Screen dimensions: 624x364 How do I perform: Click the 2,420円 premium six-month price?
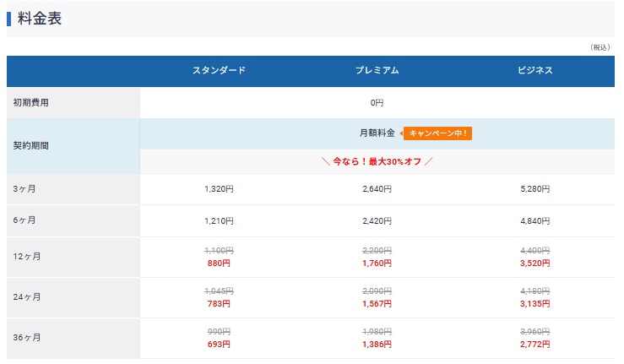(x=377, y=220)
